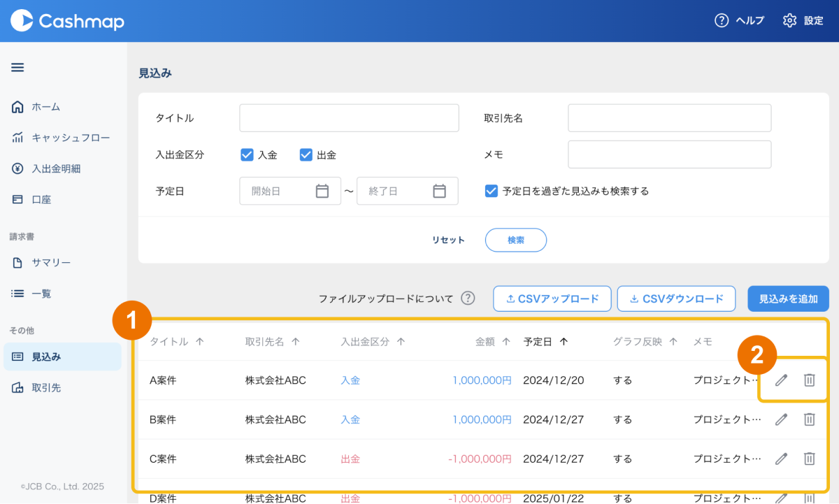Open calendar picker for 開始日 field

pyautogui.click(x=322, y=191)
